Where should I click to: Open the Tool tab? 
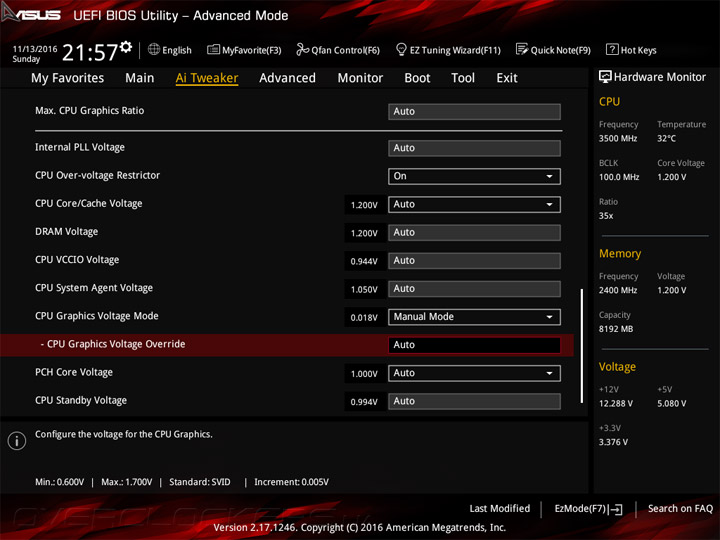(463, 78)
